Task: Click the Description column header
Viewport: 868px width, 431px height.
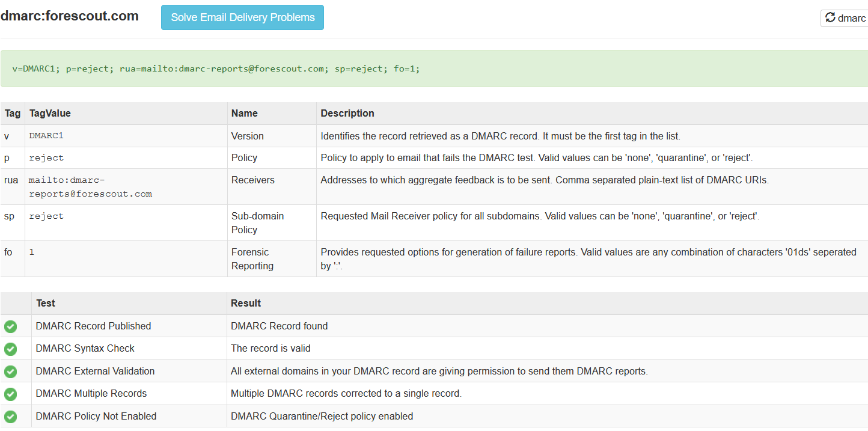Action: pos(347,113)
